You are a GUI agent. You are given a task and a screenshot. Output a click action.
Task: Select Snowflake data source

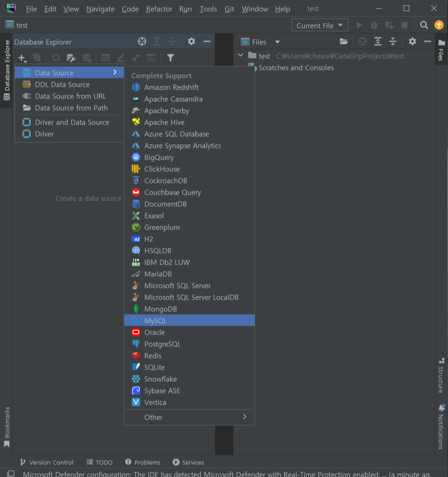tap(190, 379)
